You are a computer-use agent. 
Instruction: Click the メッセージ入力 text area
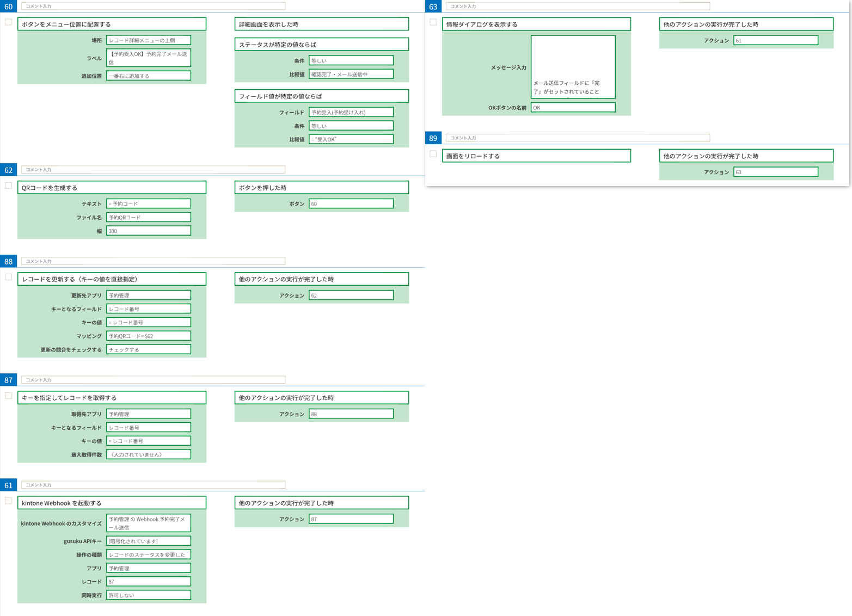[573, 67]
